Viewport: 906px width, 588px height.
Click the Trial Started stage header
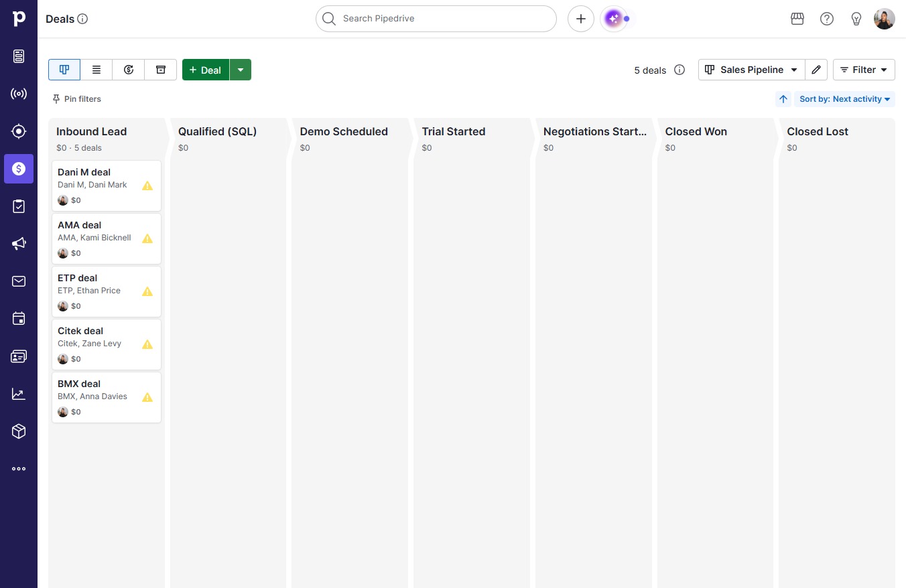coord(454,131)
